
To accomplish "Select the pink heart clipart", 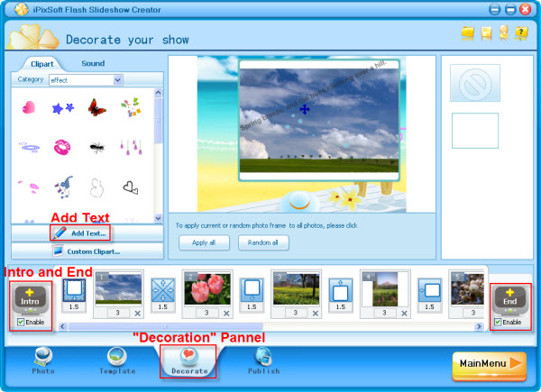I will 29,107.
